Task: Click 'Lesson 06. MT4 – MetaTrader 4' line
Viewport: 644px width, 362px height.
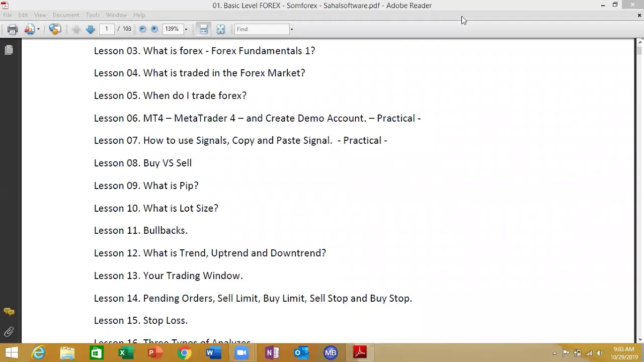Action: [x=257, y=118]
